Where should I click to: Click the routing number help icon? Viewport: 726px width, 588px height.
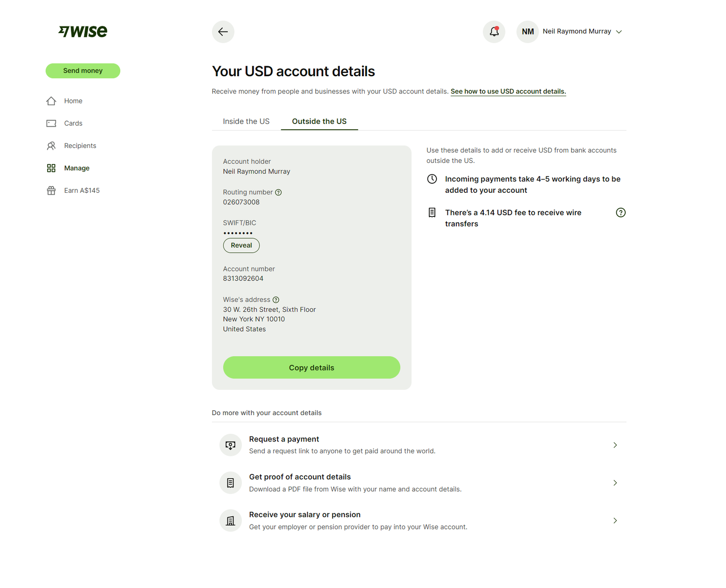click(x=279, y=192)
